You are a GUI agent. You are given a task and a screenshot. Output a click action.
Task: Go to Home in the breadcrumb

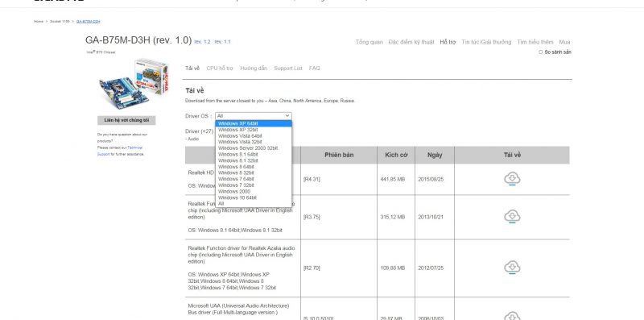[38, 22]
